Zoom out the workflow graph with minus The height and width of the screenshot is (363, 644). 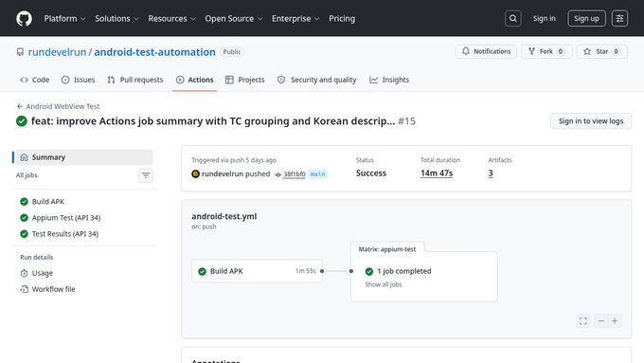click(x=600, y=321)
